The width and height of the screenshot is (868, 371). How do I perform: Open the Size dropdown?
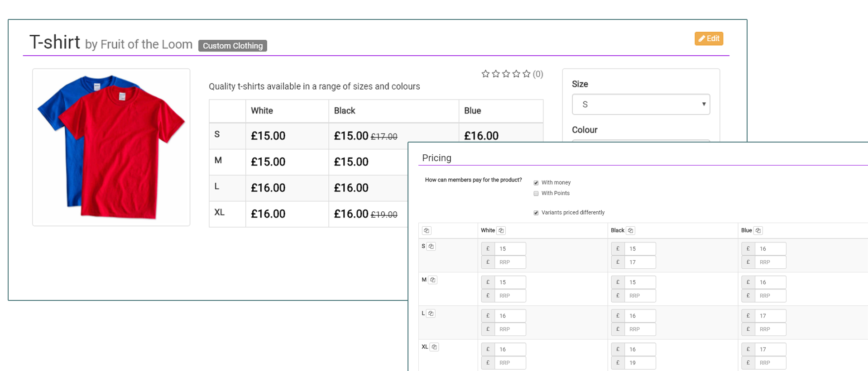click(640, 105)
